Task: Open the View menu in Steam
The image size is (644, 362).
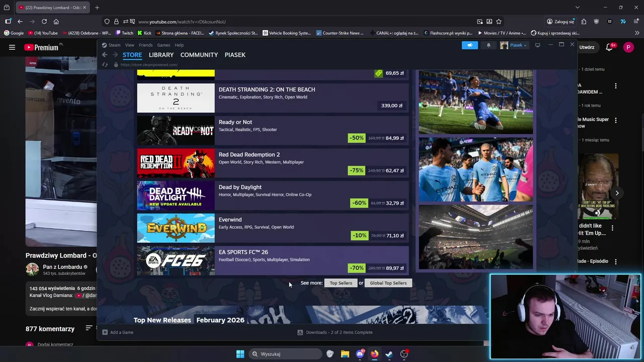Action: [129, 45]
